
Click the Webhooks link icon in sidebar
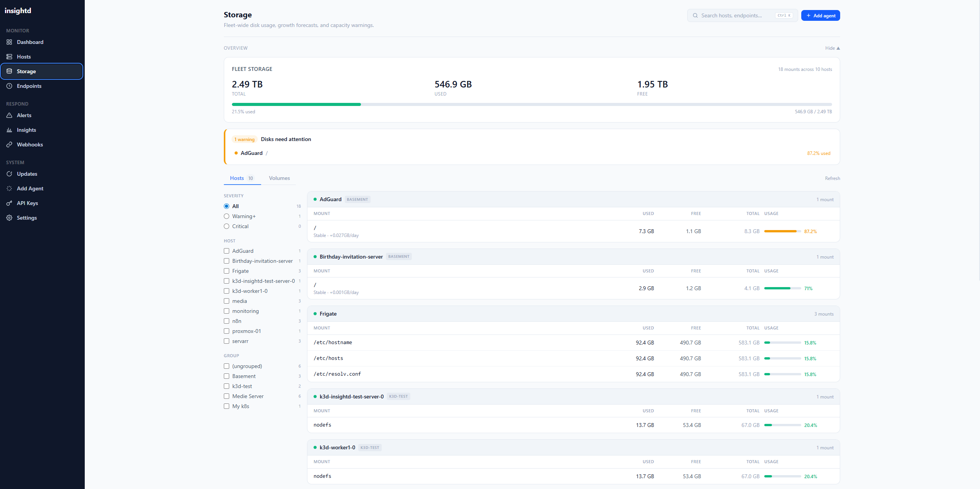coord(9,145)
